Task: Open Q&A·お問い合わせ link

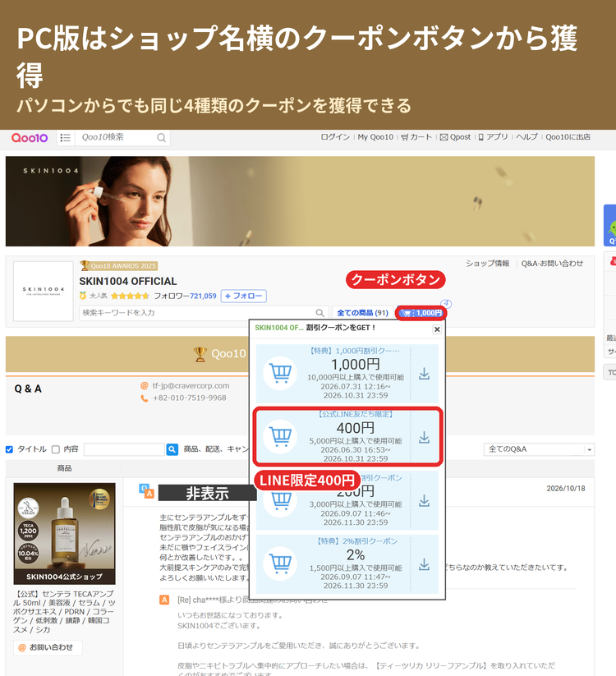Action: pyautogui.click(x=552, y=264)
